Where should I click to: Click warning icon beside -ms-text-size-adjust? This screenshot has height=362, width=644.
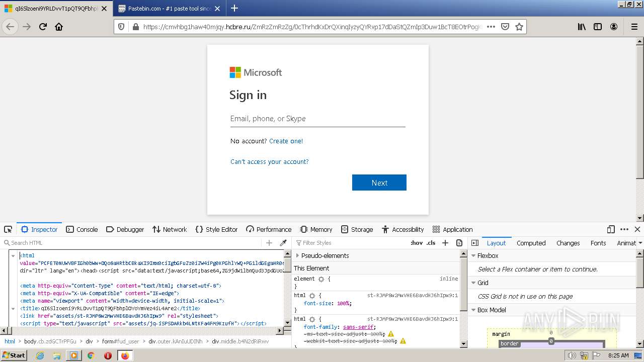[391, 334]
